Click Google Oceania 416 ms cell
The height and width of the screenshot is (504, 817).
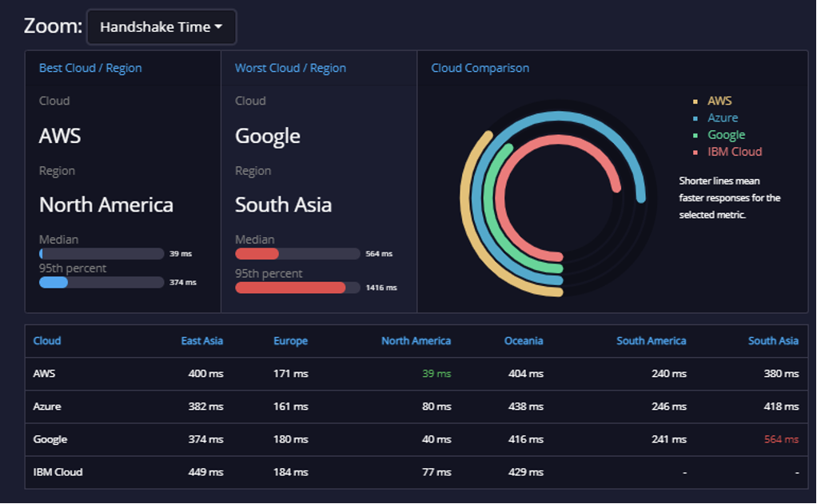[526, 439]
